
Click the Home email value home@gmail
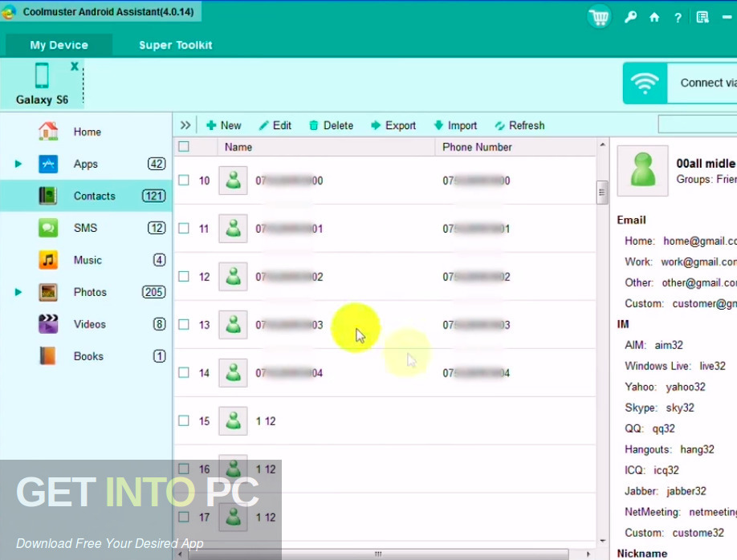pos(700,241)
